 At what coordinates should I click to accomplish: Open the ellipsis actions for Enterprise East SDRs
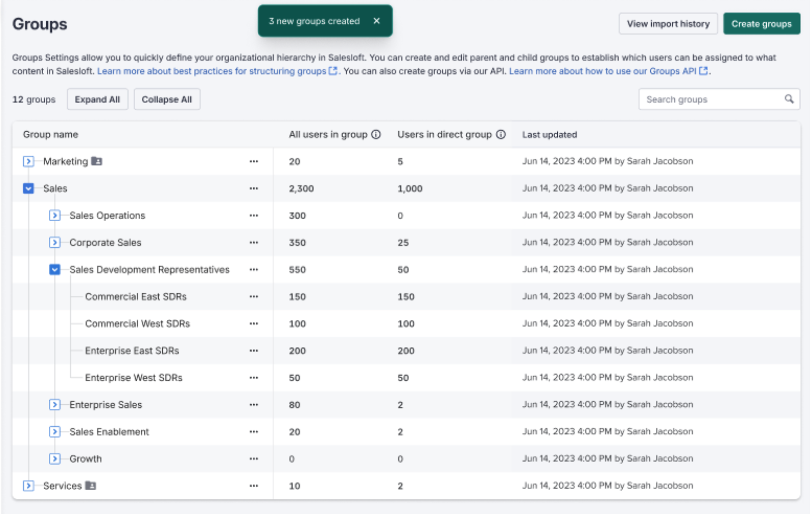click(x=254, y=350)
